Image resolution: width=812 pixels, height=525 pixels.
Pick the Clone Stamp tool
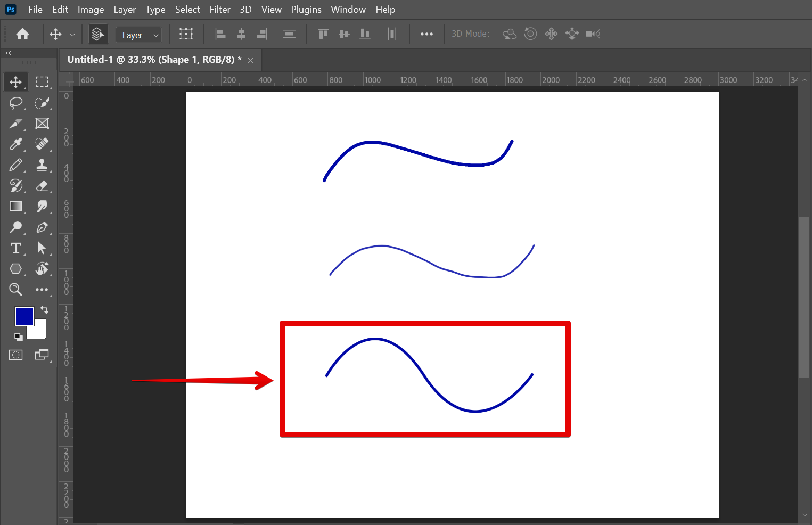click(42, 165)
